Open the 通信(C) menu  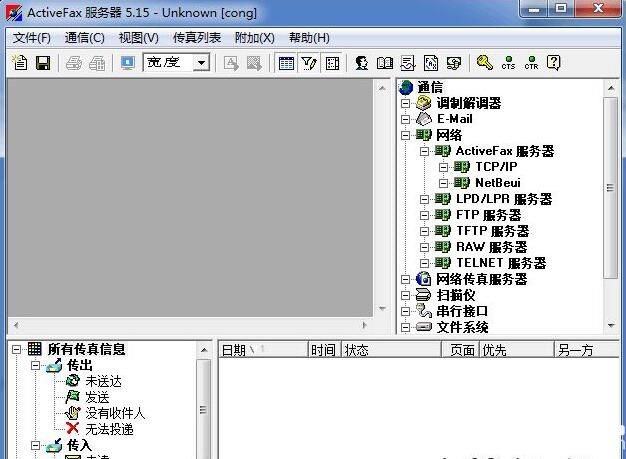coord(85,38)
